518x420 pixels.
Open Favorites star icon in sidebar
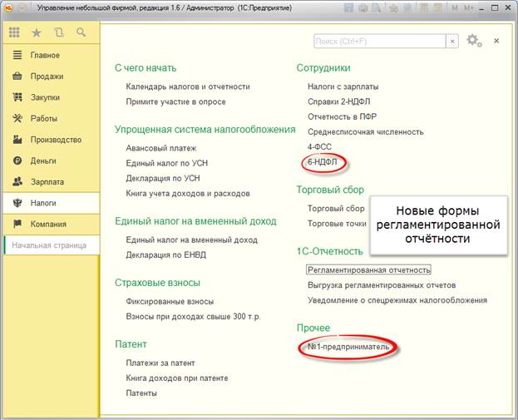coord(37,32)
